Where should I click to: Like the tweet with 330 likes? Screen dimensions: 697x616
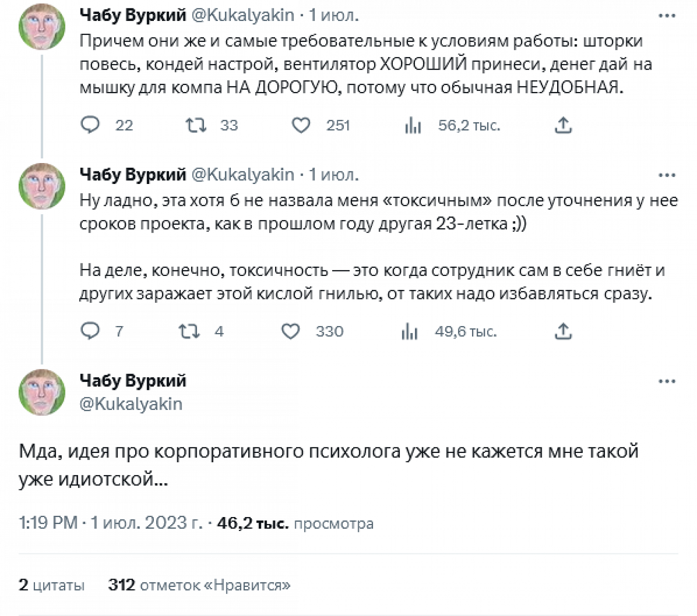coord(291,331)
